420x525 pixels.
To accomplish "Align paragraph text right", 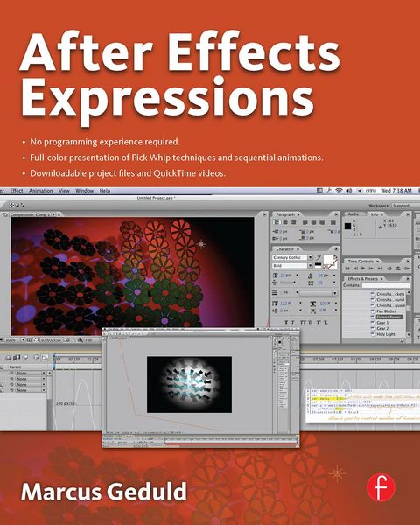I will point(293,222).
